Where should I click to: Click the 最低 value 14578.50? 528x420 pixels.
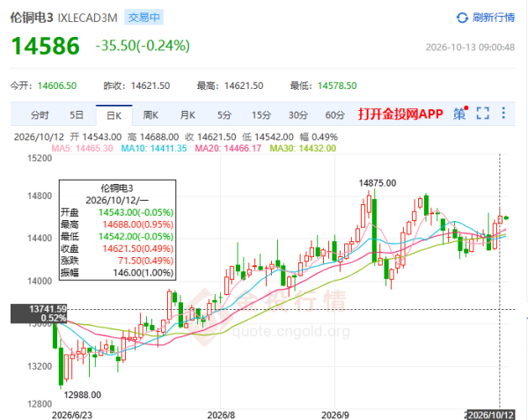[337, 85]
